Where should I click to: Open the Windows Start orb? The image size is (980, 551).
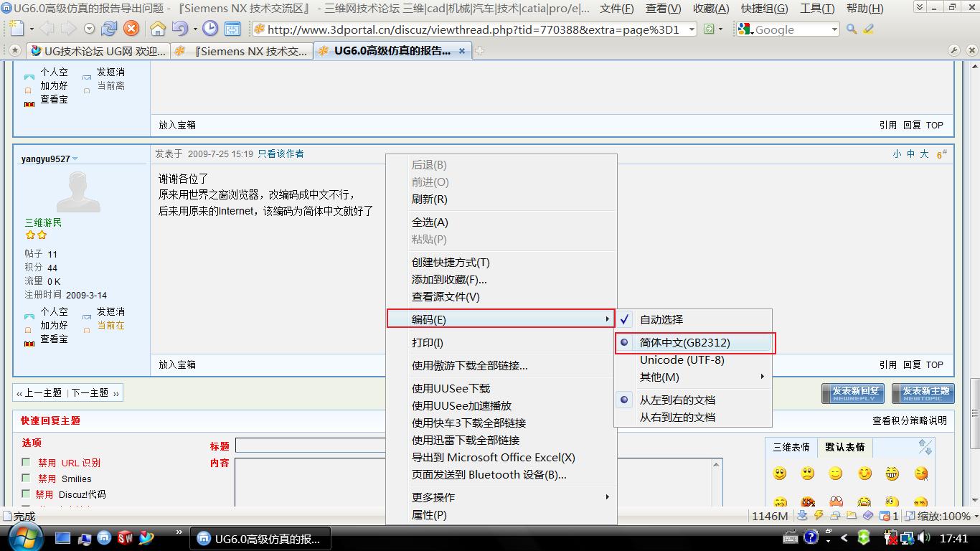[24, 537]
